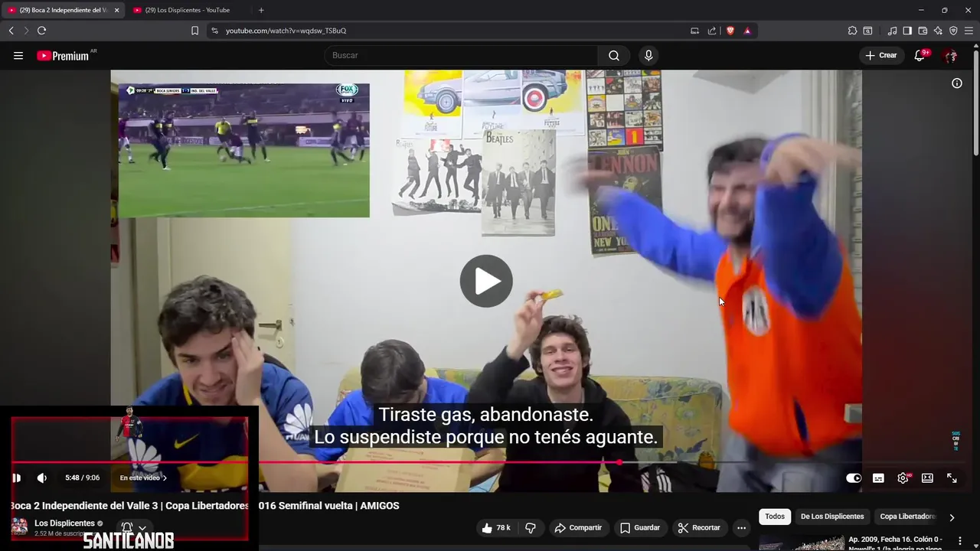
Task: Pause the video from player controls
Action: click(x=16, y=478)
